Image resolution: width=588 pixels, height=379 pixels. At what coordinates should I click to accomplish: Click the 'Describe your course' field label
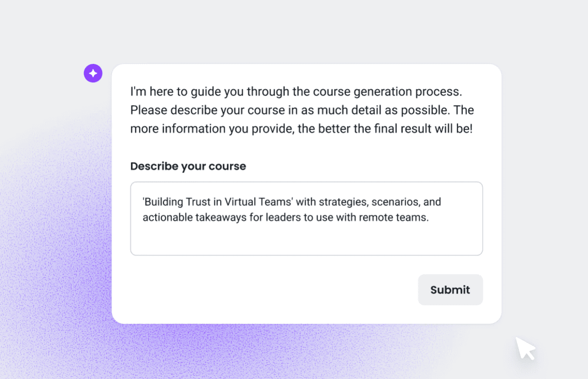[188, 166]
